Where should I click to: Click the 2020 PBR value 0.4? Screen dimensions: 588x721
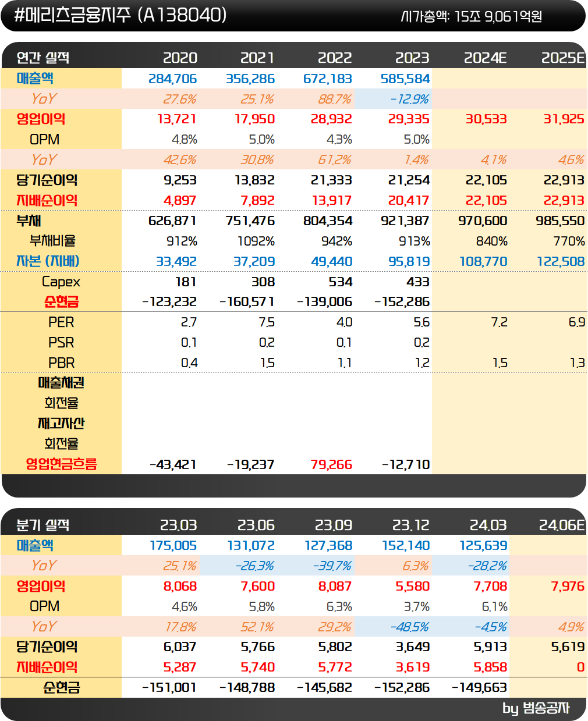coord(189,363)
